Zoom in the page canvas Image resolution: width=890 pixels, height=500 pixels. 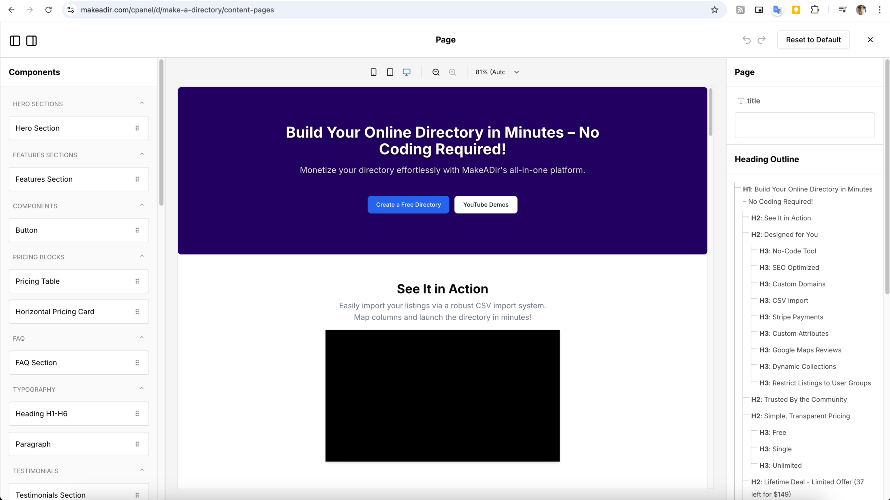452,72
